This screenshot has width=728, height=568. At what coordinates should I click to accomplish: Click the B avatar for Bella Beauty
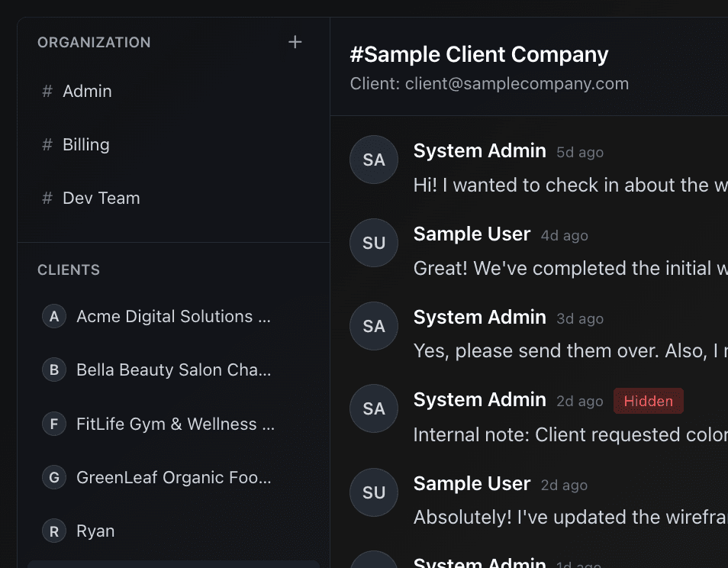[x=54, y=370]
